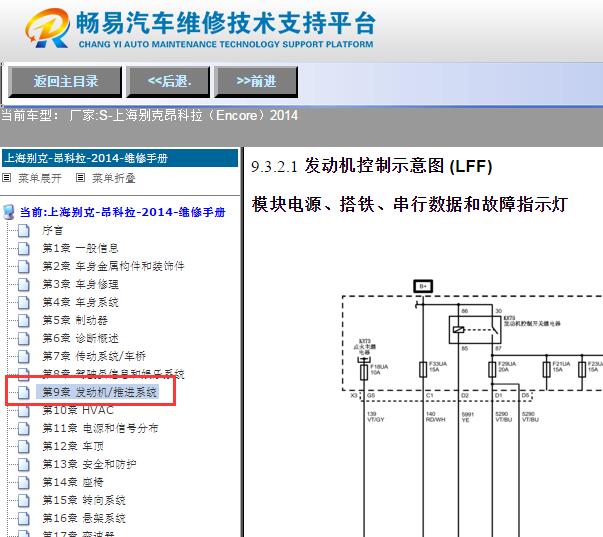Open 第11章 电源和信号分布
This screenshot has width=603, height=537.
(x=100, y=428)
